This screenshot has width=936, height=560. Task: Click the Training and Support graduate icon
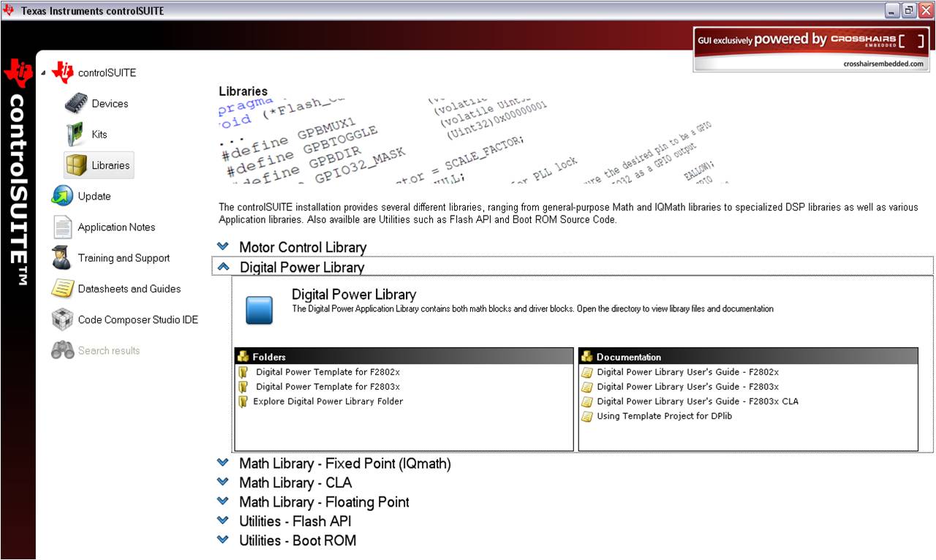tap(61, 258)
